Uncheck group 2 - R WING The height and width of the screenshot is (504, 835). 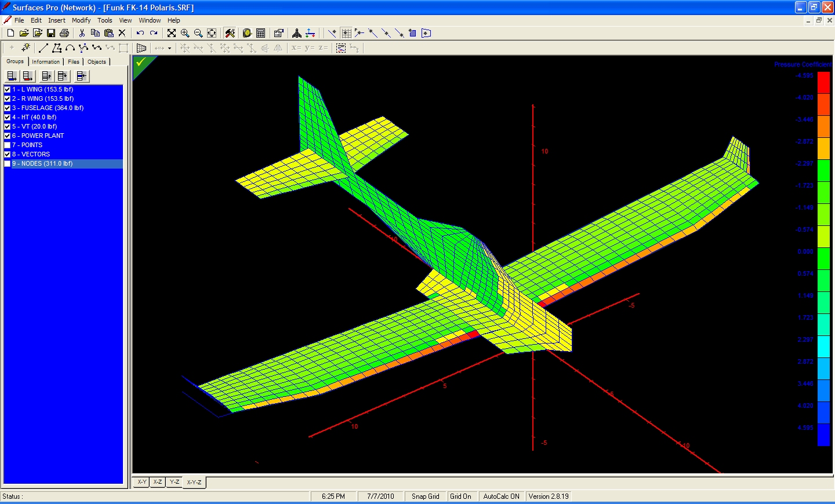(x=7, y=98)
